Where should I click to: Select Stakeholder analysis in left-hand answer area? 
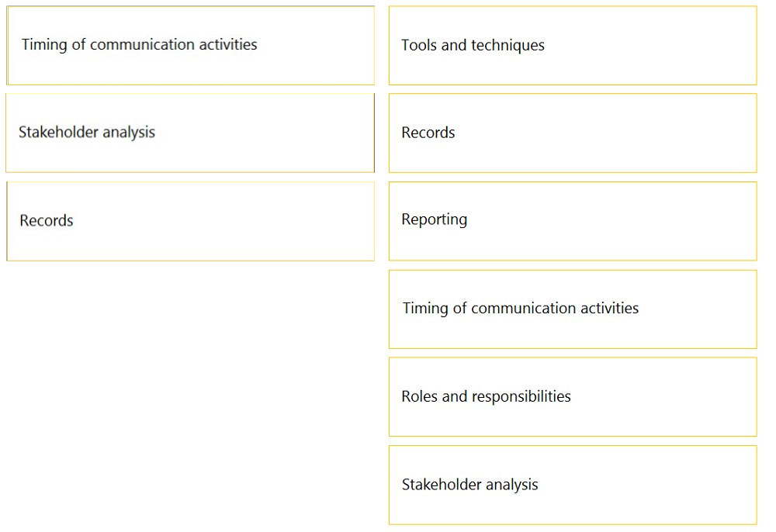click(x=191, y=133)
